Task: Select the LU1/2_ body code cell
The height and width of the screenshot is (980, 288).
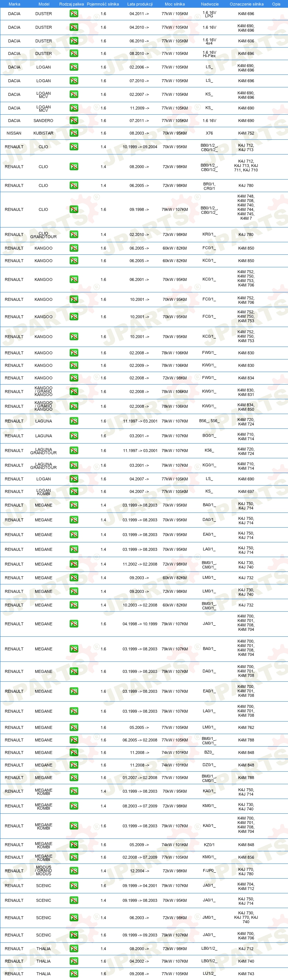Action: point(209,974)
